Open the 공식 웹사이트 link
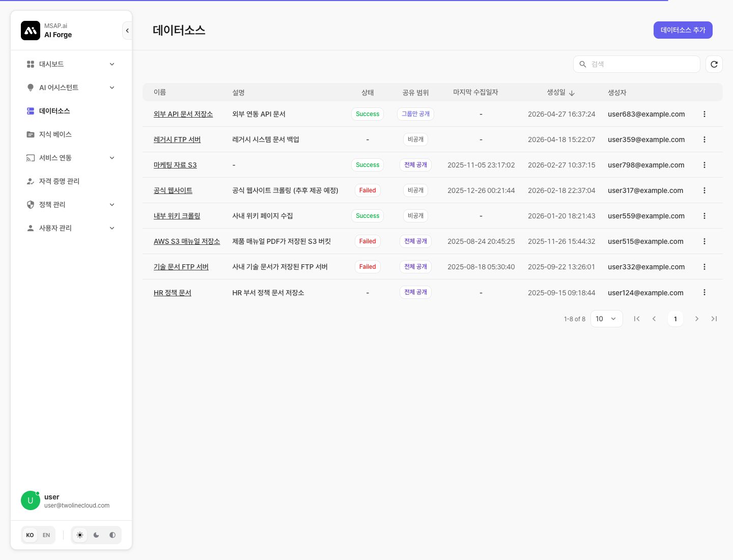The image size is (733, 560). point(173,190)
